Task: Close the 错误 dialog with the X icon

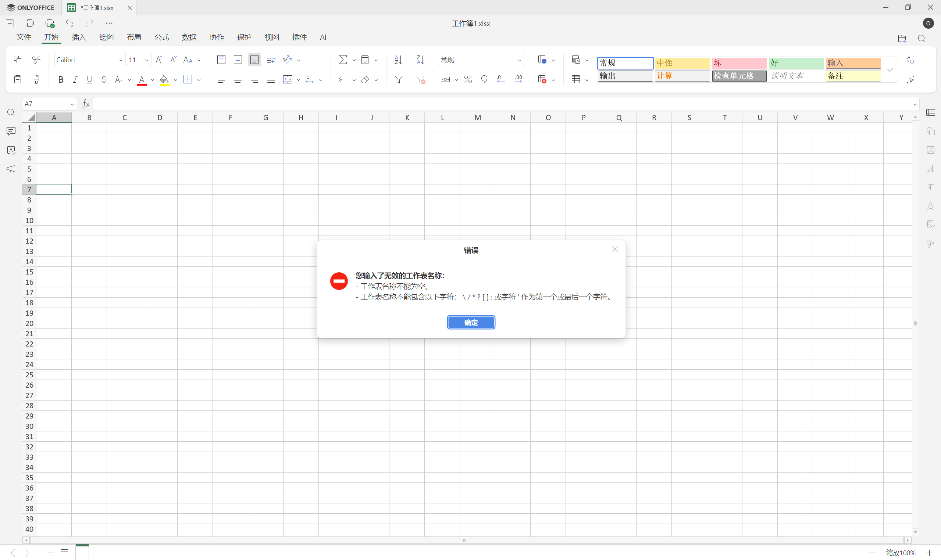Action: (615, 250)
